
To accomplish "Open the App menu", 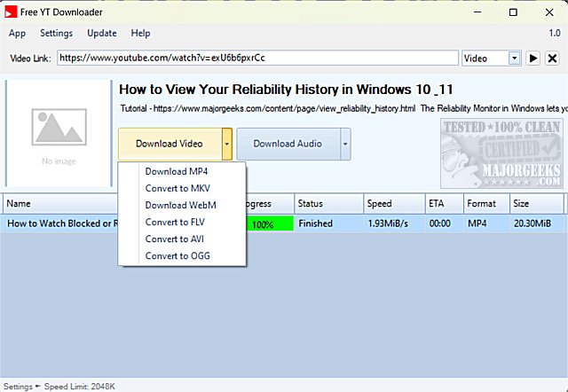I will [17, 34].
